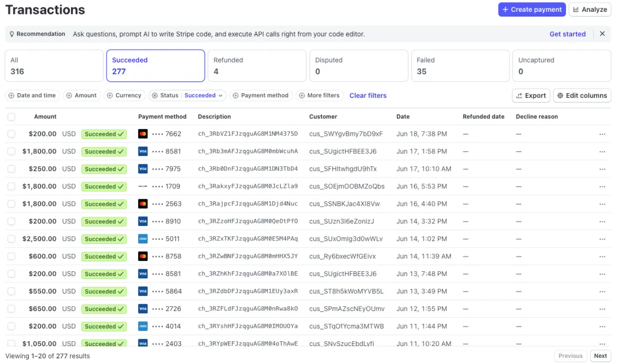Viewport: 618px width, 364px height.
Task: Open the Amount filter
Action: [x=82, y=95]
